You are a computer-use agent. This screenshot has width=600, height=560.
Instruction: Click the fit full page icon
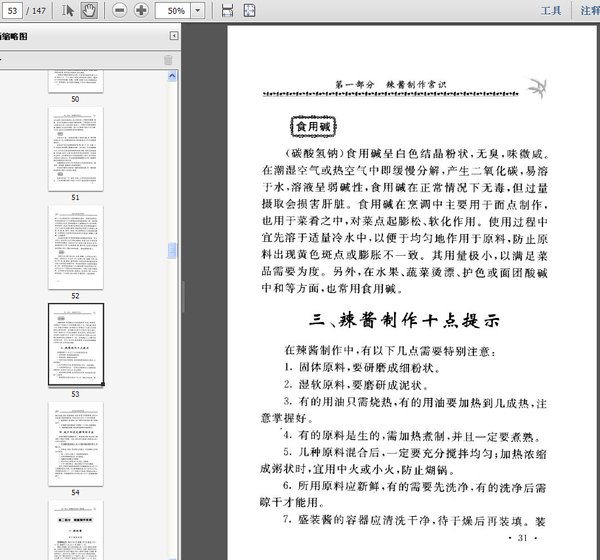point(248,10)
